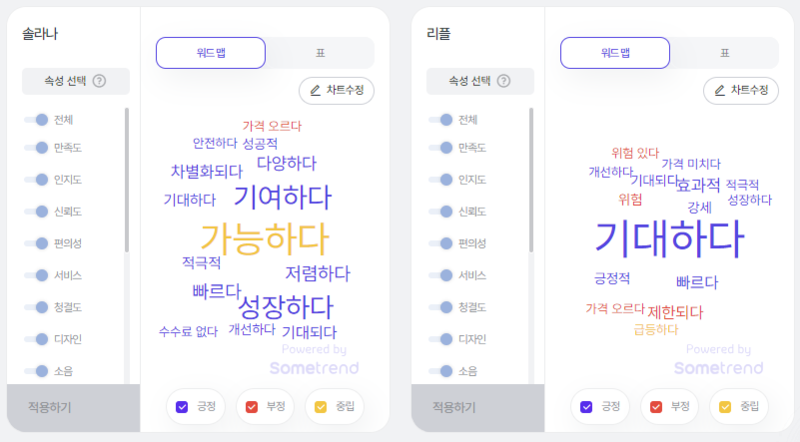This screenshot has width=800, height=442.
Task: Uncheck 긍정 checkbox under 솔라나 word map
Action: [x=182, y=407]
